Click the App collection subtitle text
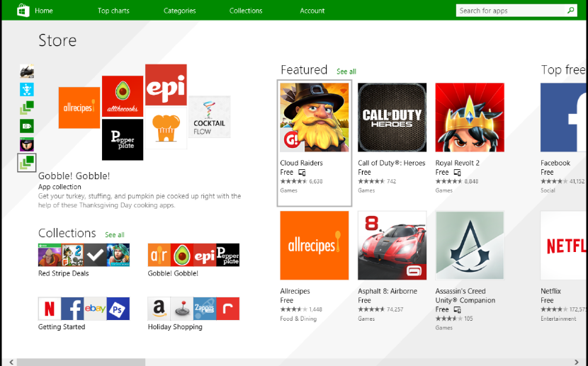Image resolution: width=588 pixels, height=366 pixels. (60, 187)
